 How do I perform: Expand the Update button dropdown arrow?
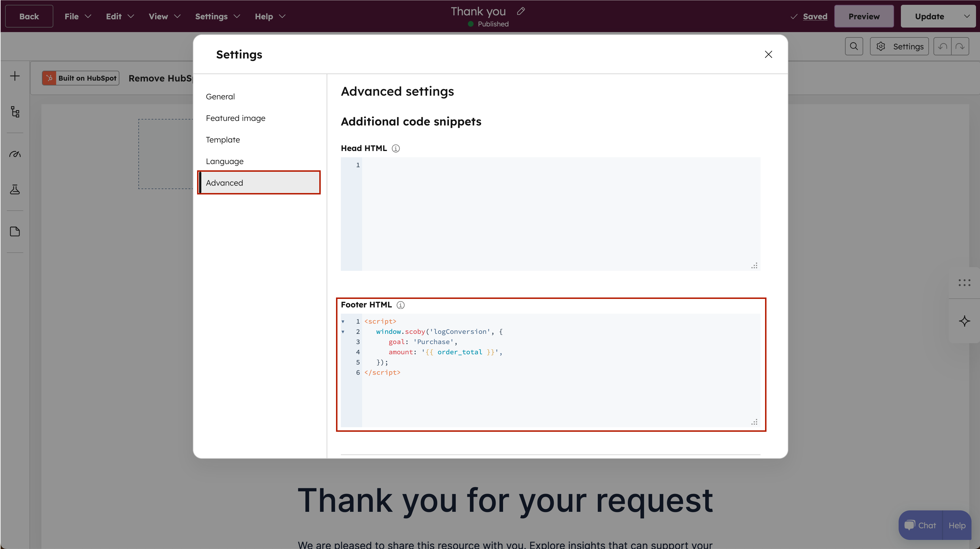tap(966, 16)
